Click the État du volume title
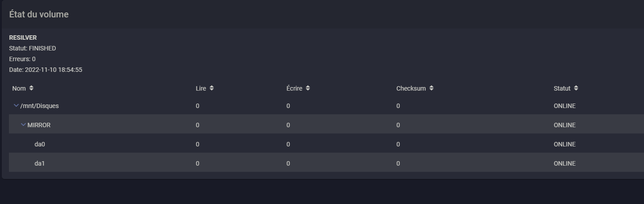Viewport: 644px width, 204px height. [x=39, y=14]
